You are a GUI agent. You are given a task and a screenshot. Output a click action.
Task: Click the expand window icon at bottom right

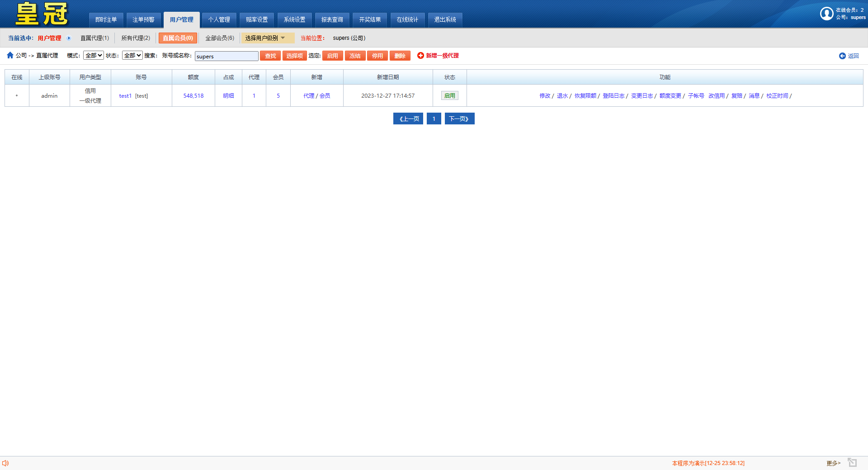click(852, 462)
